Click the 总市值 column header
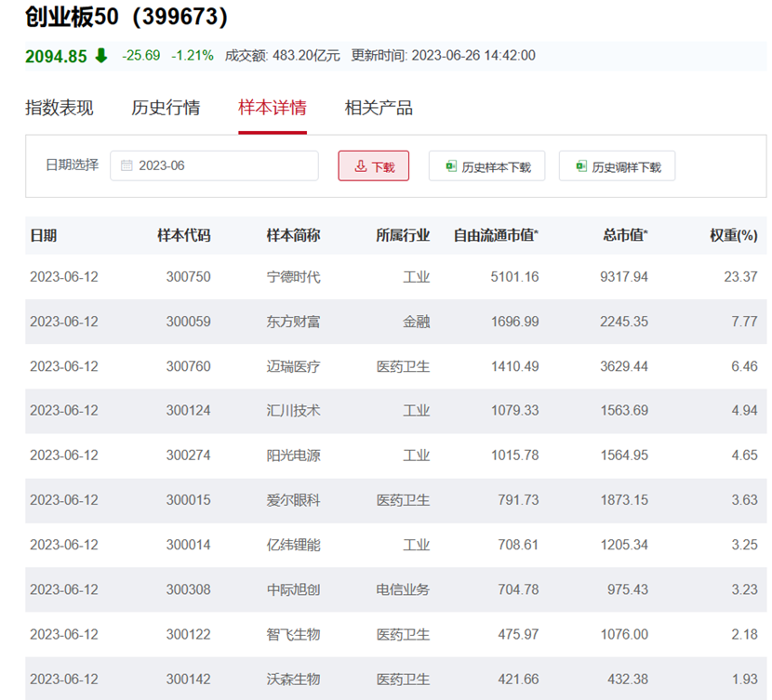The image size is (772, 700). [x=625, y=235]
